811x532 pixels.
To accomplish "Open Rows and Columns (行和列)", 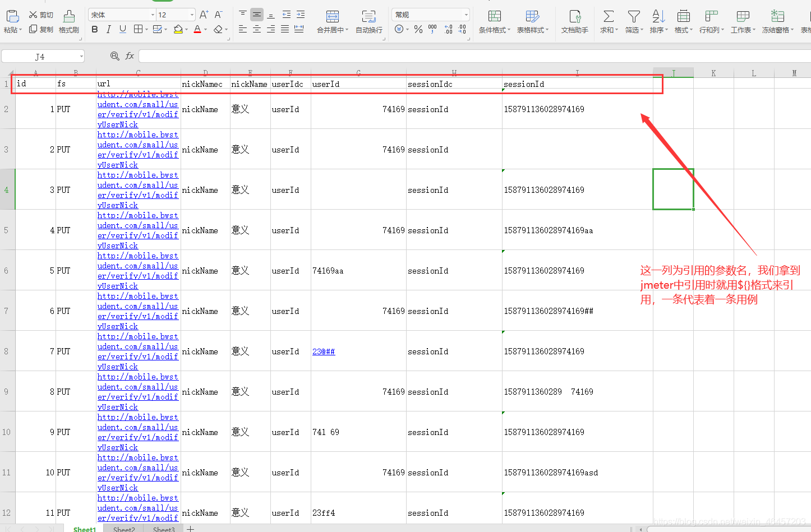I will point(712,22).
